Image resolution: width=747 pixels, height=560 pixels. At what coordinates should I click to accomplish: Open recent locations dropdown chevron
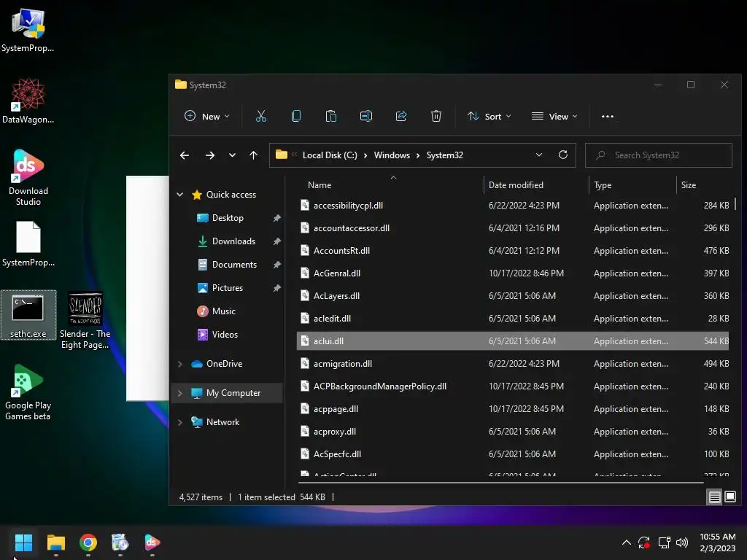coord(232,155)
